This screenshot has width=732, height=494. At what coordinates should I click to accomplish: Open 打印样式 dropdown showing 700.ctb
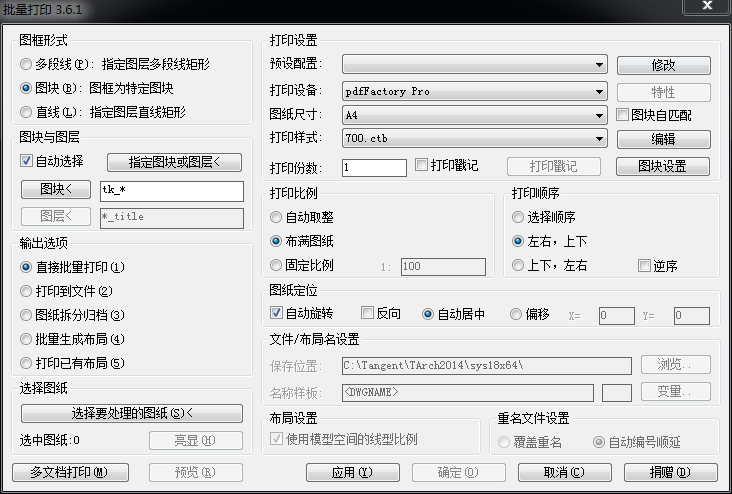[x=474, y=138]
